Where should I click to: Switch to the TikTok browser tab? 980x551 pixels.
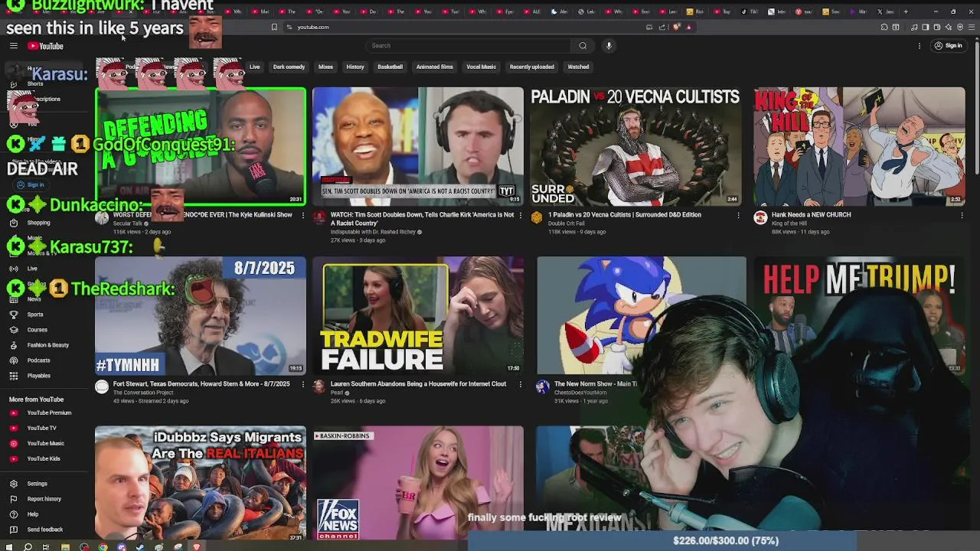point(750,11)
